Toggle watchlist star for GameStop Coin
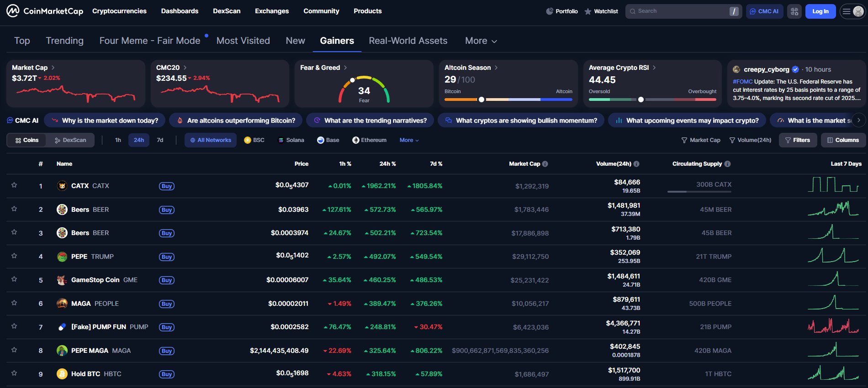The height and width of the screenshot is (388, 868). (14, 279)
